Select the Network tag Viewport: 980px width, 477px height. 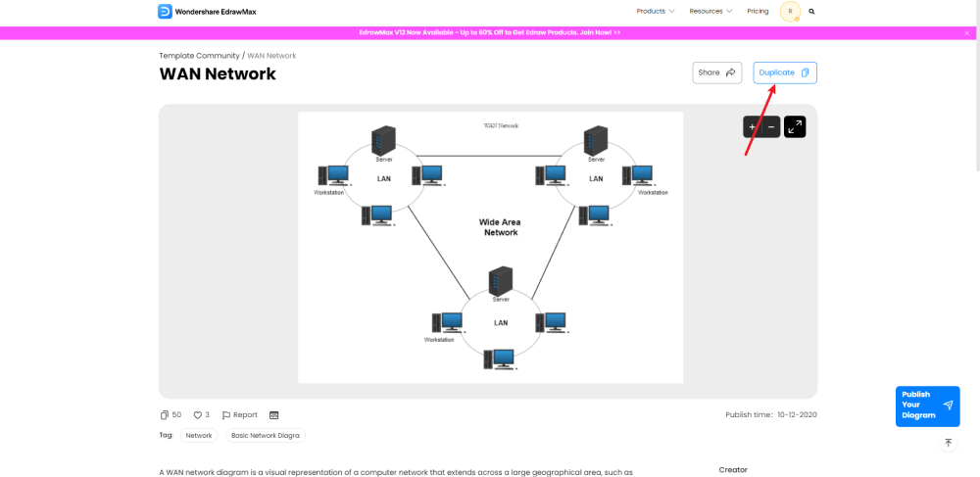click(x=199, y=436)
